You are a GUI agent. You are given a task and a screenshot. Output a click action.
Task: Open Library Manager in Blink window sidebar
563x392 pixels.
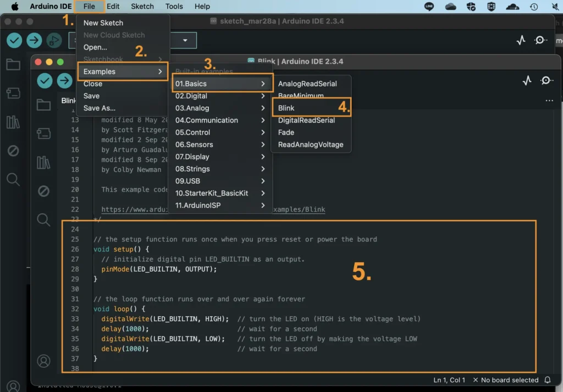coord(43,162)
